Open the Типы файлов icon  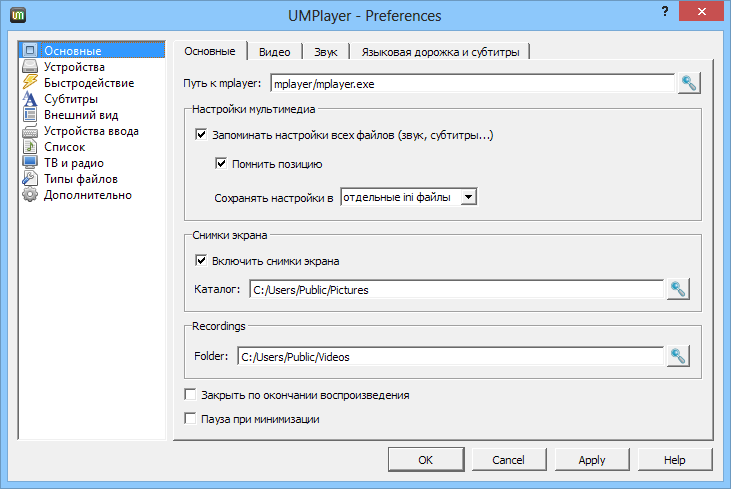pos(30,179)
